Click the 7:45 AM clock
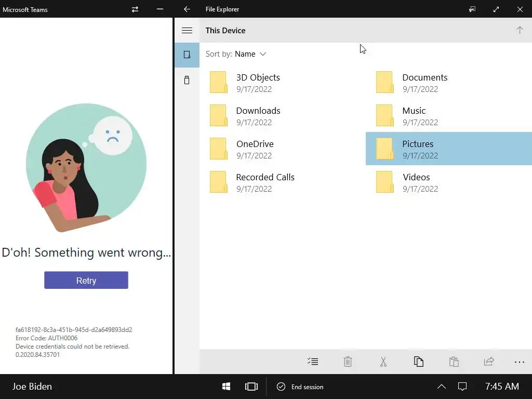This screenshot has width=532, height=399. pos(502,387)
